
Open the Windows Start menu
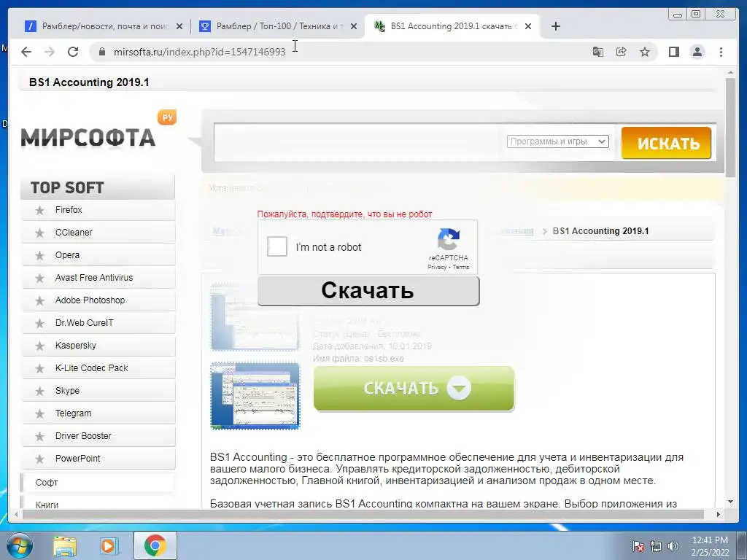point(18,545)
